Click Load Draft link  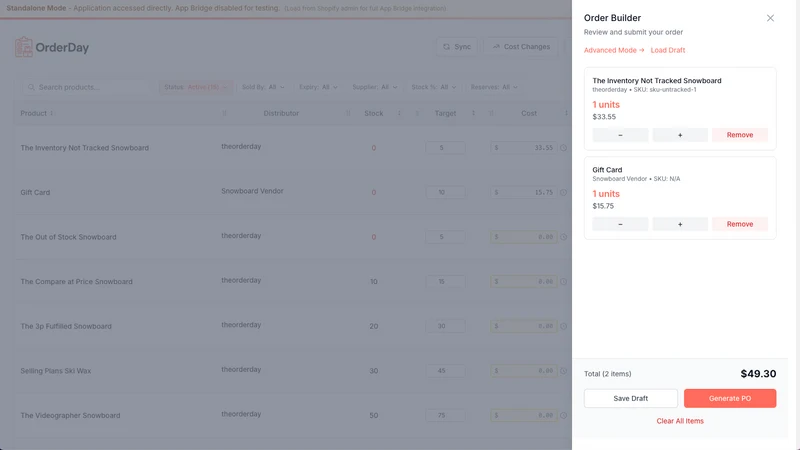pyautogui.click(x=667, y=50)
